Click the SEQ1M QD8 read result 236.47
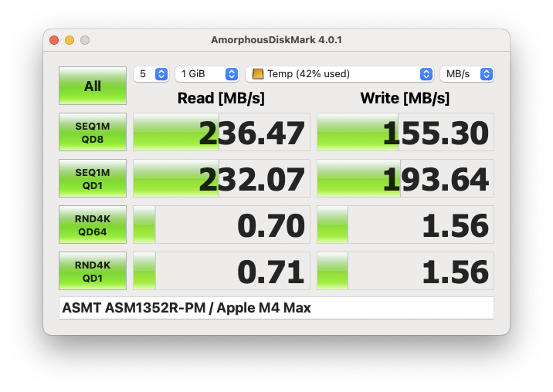Viewport: 553px width, 392px height. [222, 133]
